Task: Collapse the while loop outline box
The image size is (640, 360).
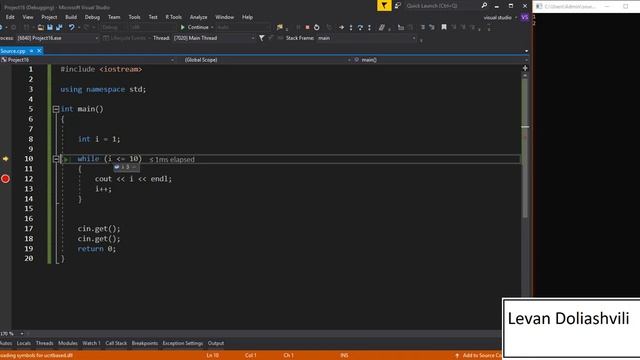Action: tap(56, 159)
